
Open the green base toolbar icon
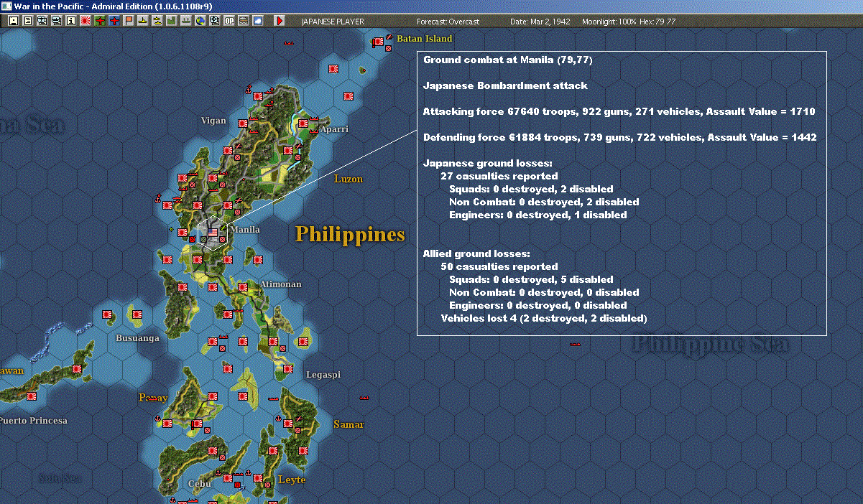(171, 21)
